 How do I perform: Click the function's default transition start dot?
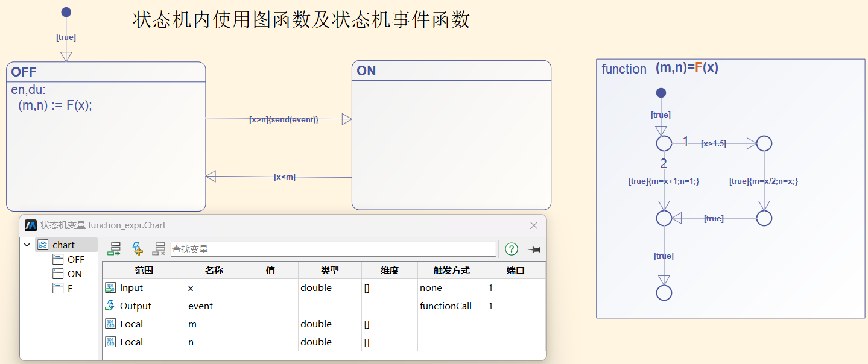(661, 93)
